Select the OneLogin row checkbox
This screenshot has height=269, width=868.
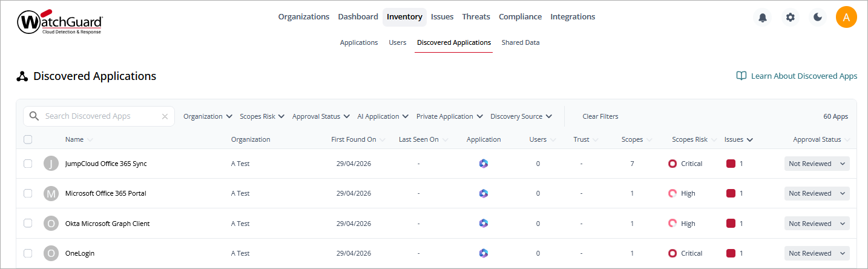pyautogui.click(x=28, y=253)
